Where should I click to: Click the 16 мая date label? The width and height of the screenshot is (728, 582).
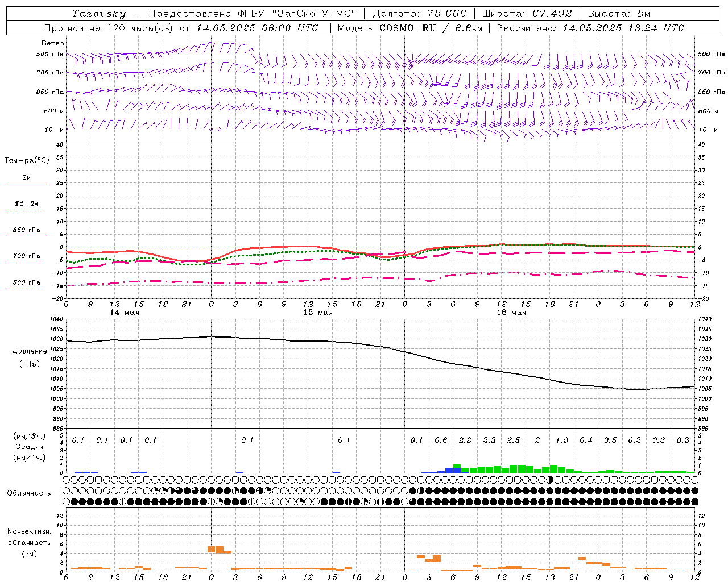click(511, 313)
